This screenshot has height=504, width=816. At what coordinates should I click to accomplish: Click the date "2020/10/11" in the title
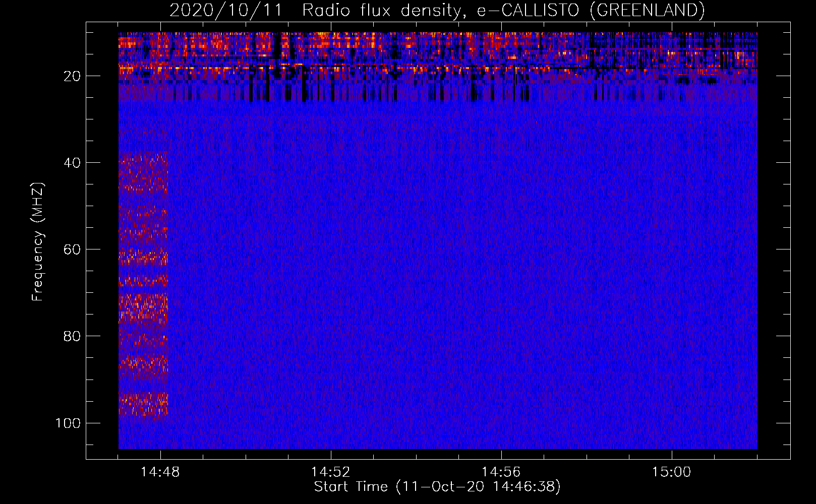click(x=225, y=10)
